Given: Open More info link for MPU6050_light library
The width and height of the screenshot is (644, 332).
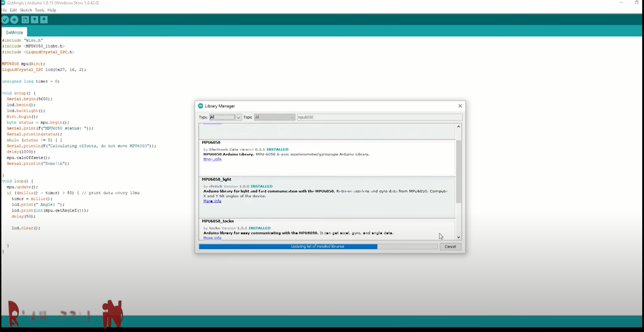Looking at the screenshot, I should (212, 201).
